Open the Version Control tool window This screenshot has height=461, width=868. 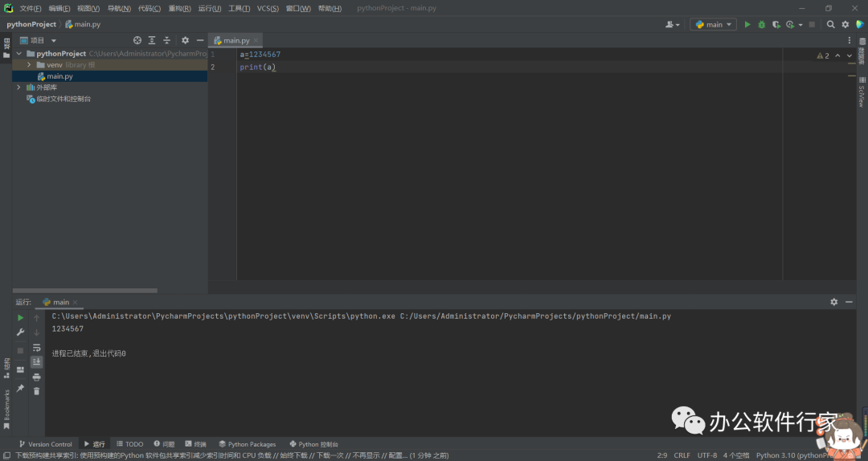pyautogui.click(x=45, y=444)
